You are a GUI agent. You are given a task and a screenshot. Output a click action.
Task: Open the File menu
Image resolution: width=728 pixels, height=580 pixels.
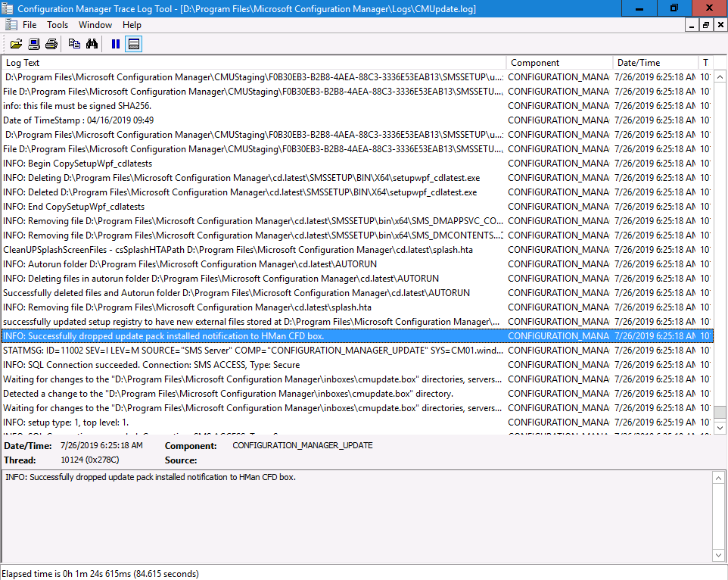pyautogui.click(x=30, y=25)
